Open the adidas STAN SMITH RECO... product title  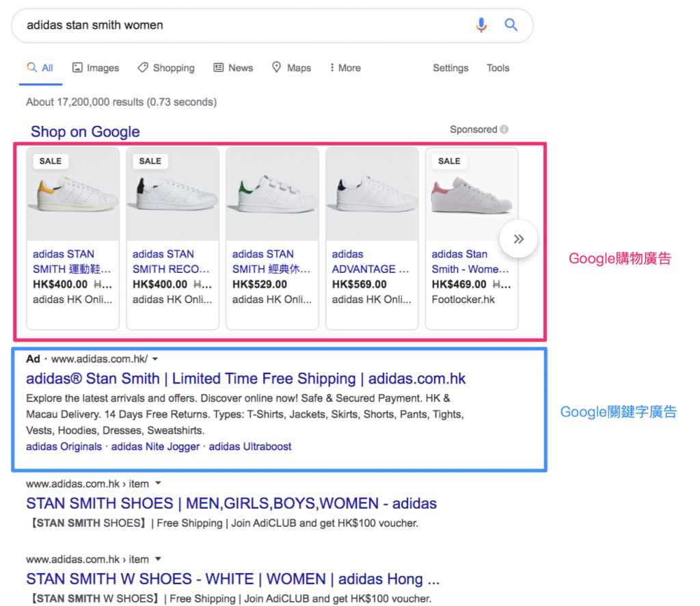171,262
